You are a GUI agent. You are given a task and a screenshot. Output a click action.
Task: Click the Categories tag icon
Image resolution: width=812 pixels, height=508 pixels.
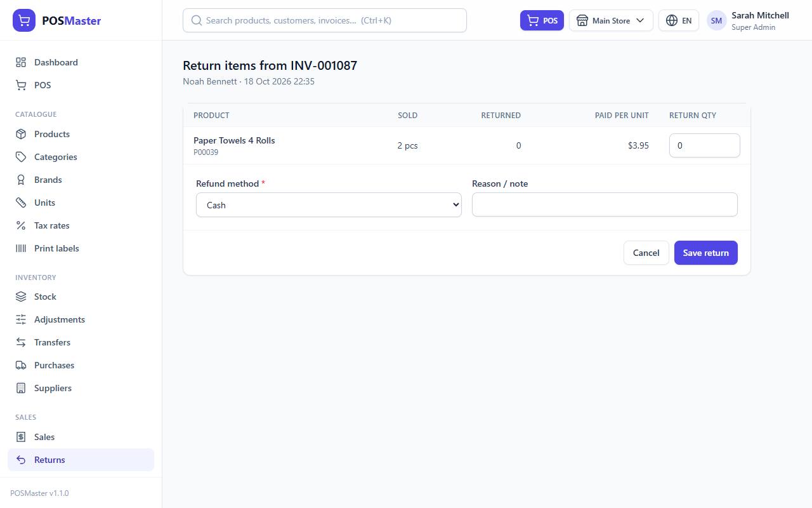[x=21, y=157]
